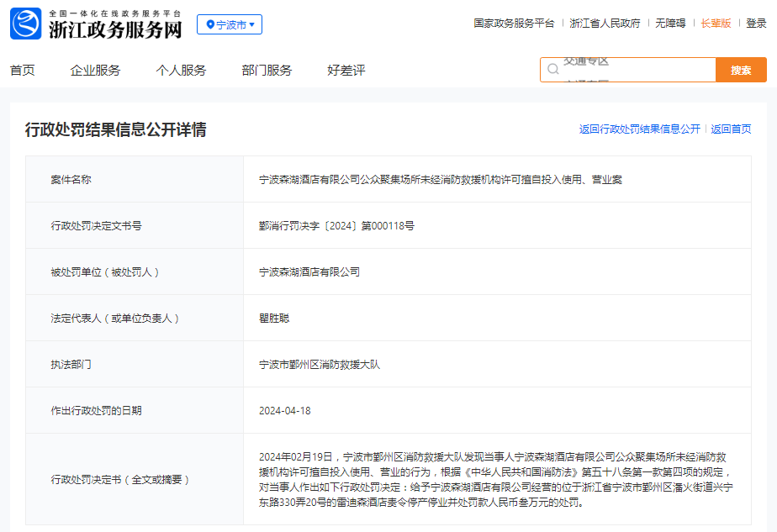Click the search magnifier icon
Image resolution: width=777 pixels, height=532 pixels.
click(x=553, y=70)
